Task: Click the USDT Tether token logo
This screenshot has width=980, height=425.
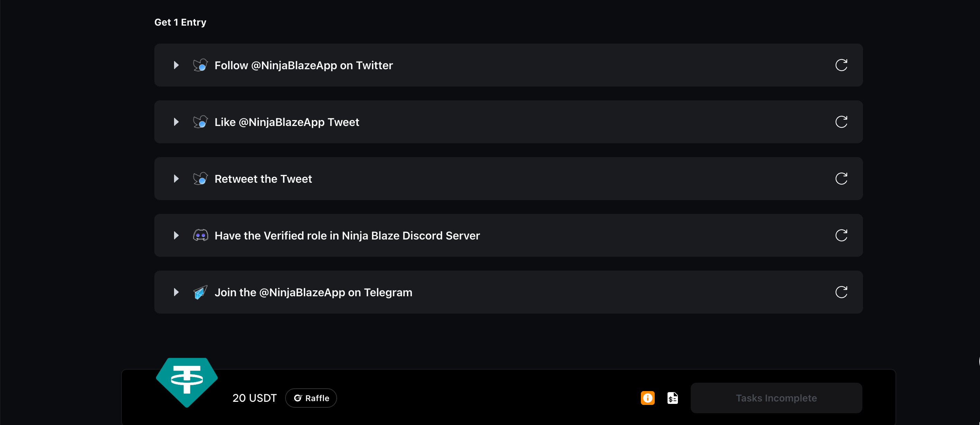Action: (x=187, y=382)
